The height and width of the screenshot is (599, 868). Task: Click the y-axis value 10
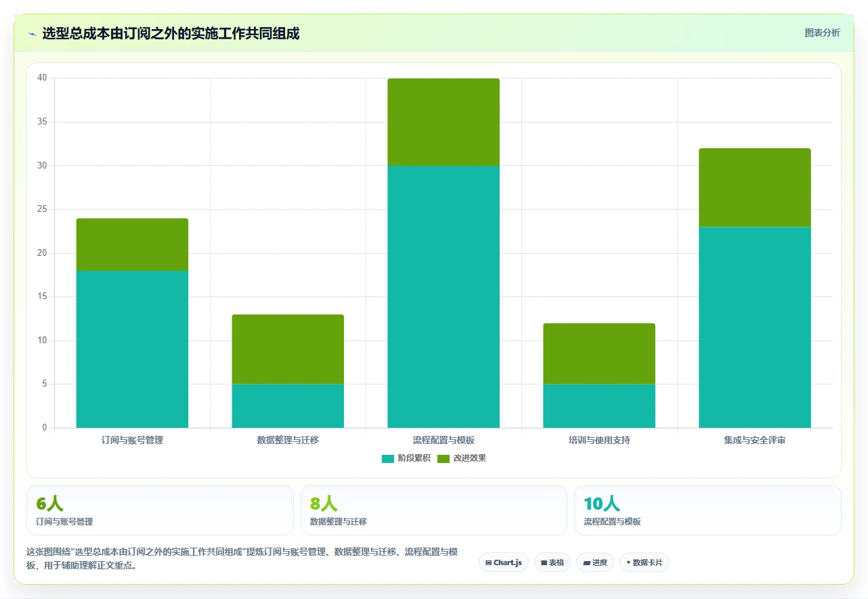click(42, 340)
